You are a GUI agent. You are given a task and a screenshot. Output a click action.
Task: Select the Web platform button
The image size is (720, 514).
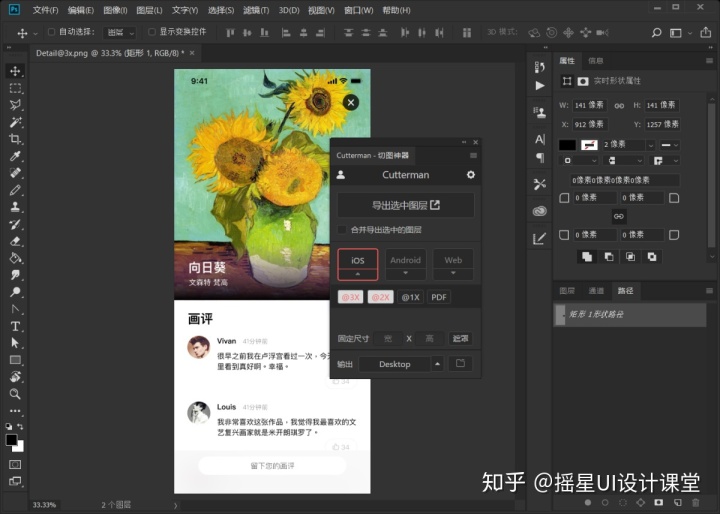point(453,260)
